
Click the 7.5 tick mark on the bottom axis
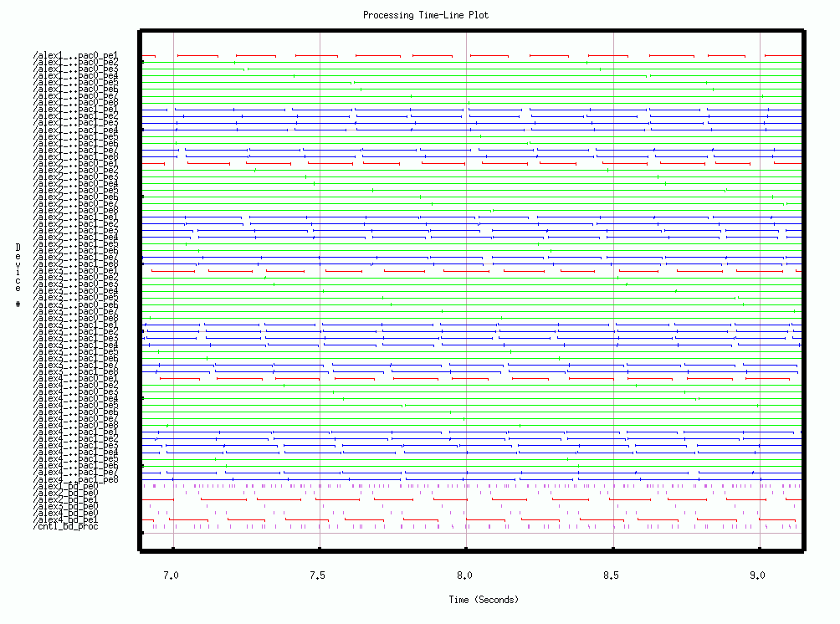point(320,549)
